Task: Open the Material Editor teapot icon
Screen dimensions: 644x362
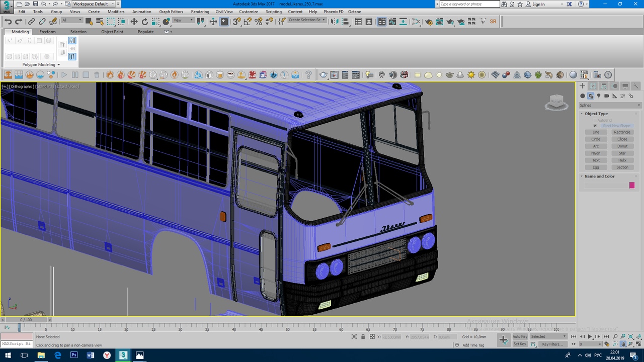Action: coord(429,22)
